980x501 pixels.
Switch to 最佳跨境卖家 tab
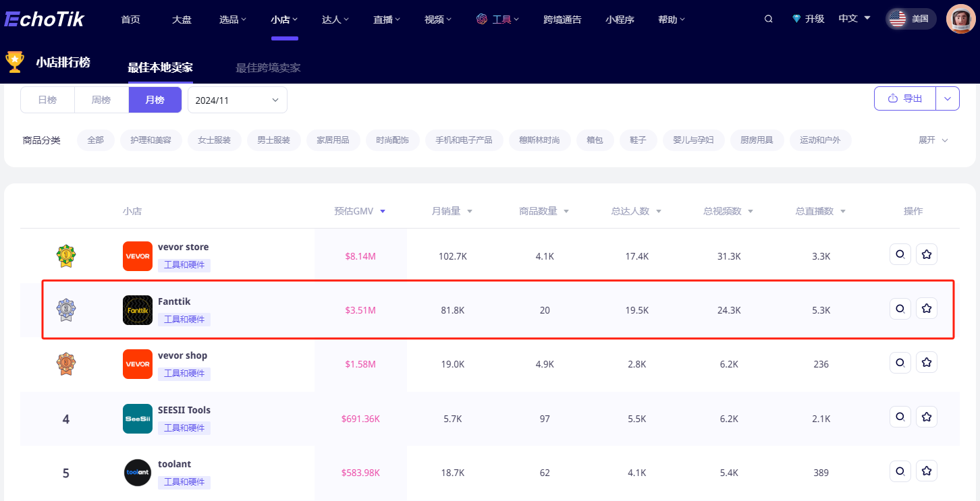268,67
